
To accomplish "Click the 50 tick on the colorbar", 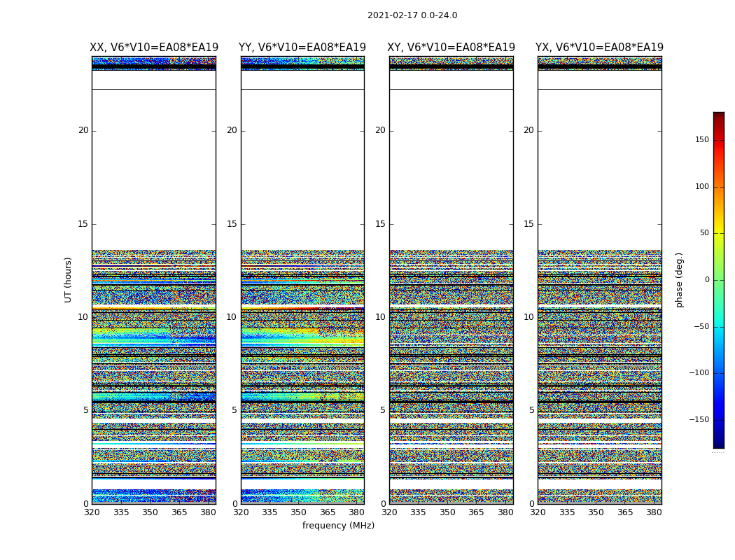I will (704, 233).
